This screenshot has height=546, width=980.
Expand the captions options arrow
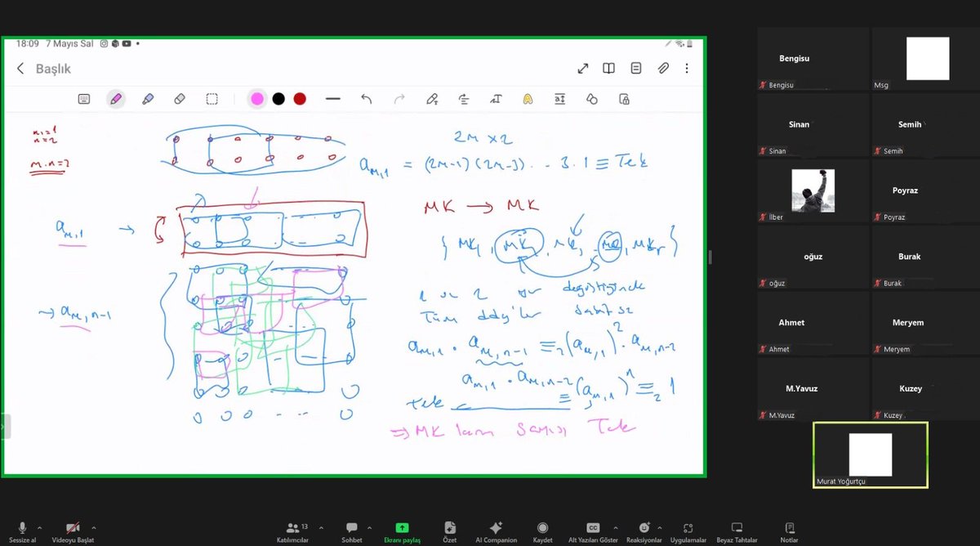tap(614, 528)
